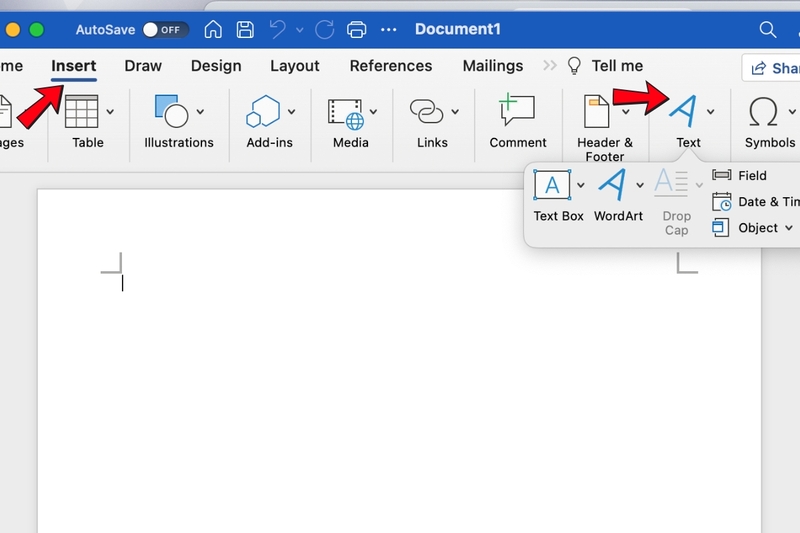This screenshot has height=533, width=800.
Task: Open the Add-ins hexagon icon
Action: (x=263, y=111)
